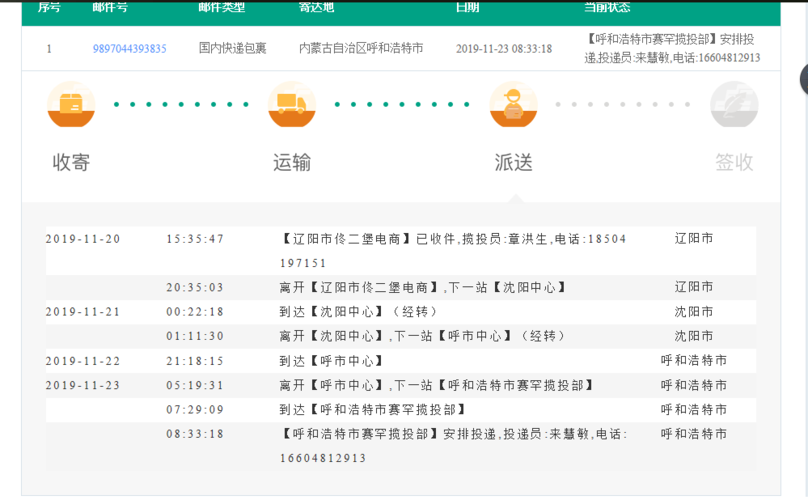Click 离开【呼市中心】 record text
Viewport: 808px width, 500px height.
pyautogui.click(x=436, y=386)
